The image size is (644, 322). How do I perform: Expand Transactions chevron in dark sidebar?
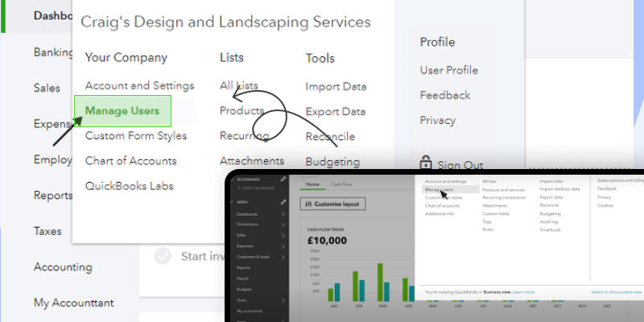click(x=283, y=225)
